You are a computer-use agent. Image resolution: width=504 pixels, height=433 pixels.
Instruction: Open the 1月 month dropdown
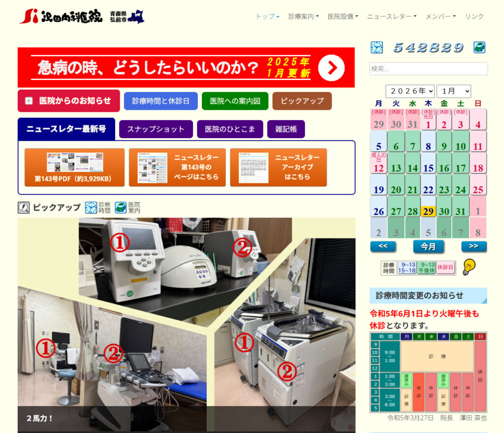pos(453,91)
